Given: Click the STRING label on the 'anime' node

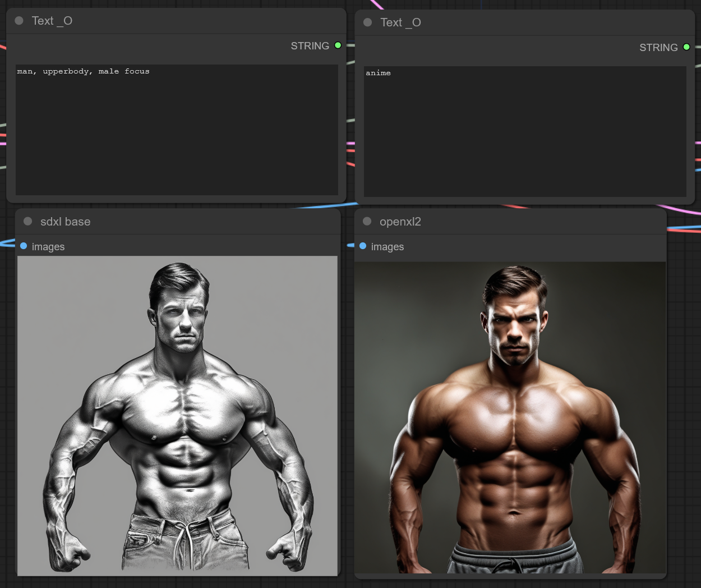Looking at the screenshot, I should (658, 48).
